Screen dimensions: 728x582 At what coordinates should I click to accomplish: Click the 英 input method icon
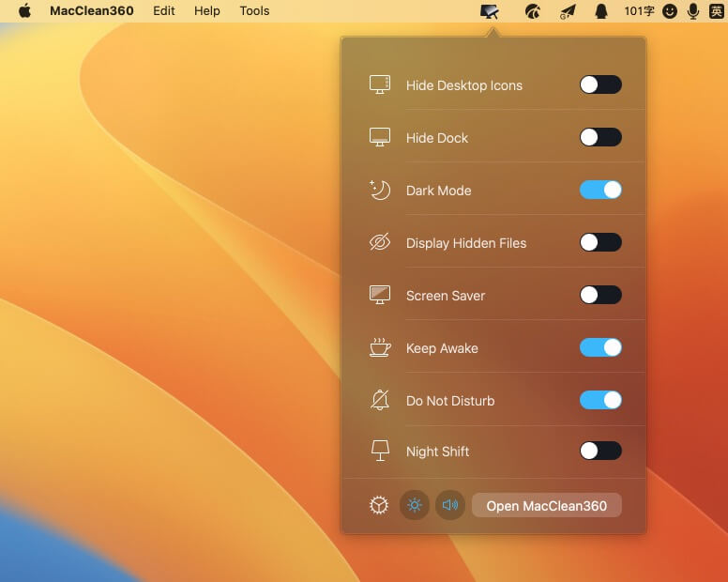click(717, 11)
